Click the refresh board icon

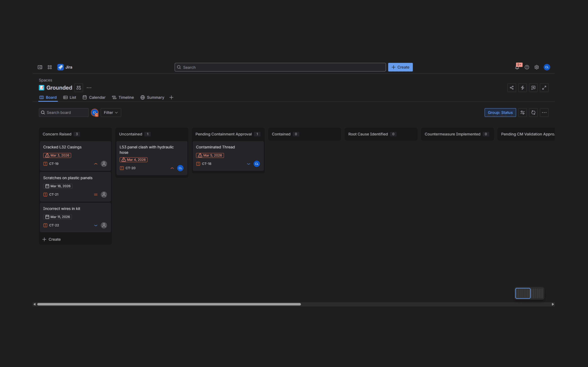point(533,113)
